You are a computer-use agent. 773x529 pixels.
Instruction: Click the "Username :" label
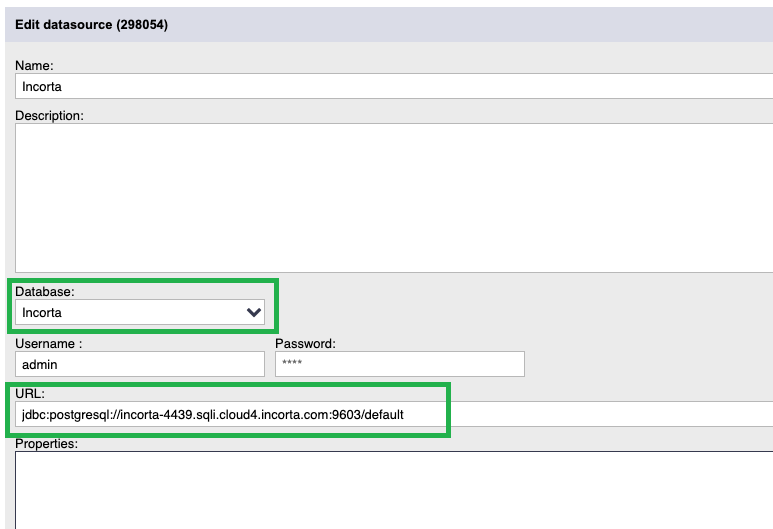[x=49, y=344]
